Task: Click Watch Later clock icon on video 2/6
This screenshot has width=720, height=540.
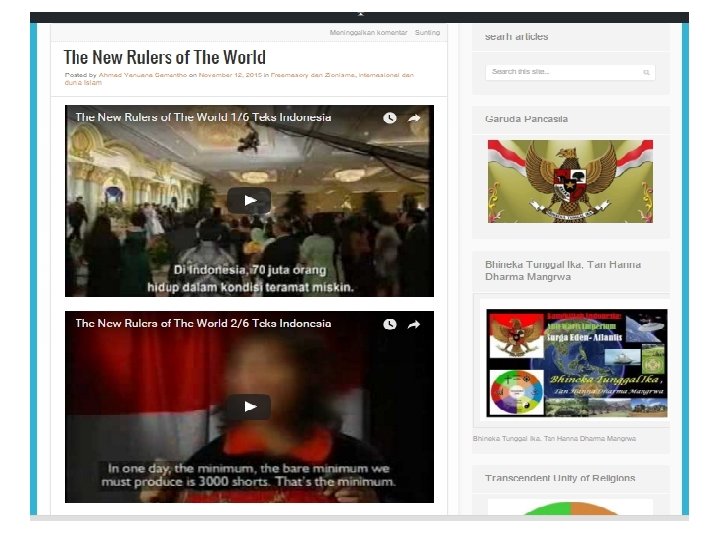Action: [390, 324]
